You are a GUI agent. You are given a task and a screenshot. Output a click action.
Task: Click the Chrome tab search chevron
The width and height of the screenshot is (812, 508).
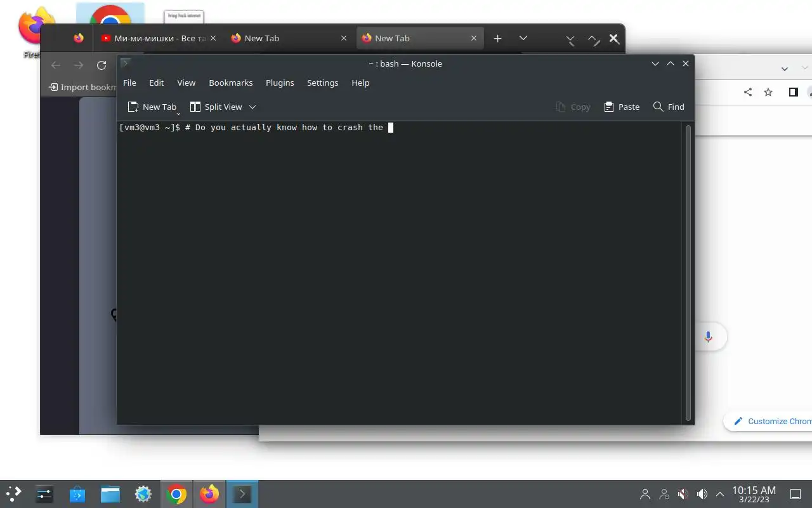click(x=785, y=69)
